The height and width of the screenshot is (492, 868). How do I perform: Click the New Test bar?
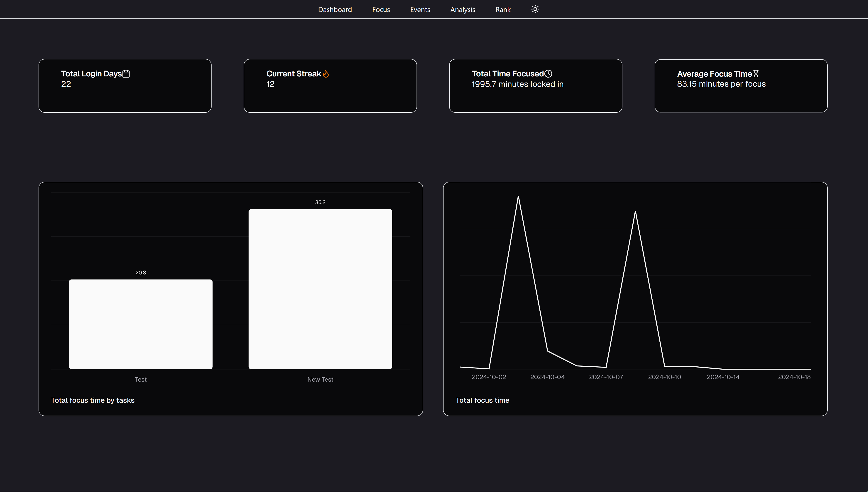coord(320,289)
